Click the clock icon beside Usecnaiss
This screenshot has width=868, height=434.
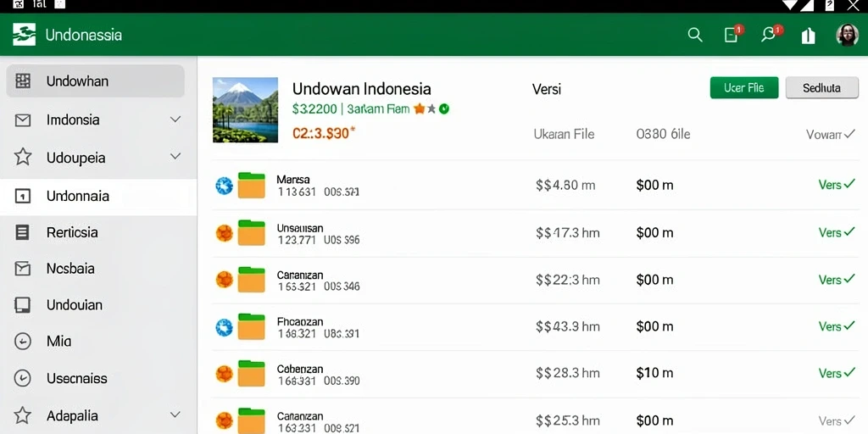tap(23, 378)
